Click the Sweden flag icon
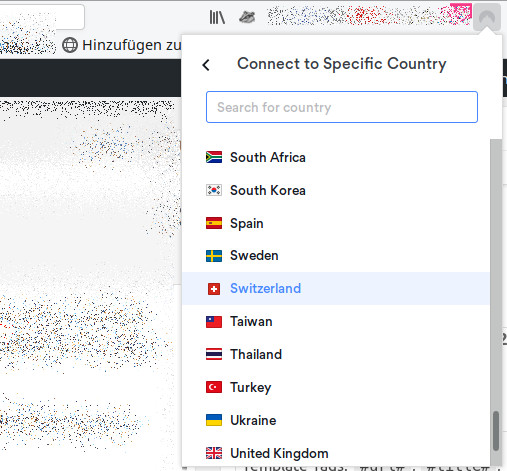Screen dimensions: 507x471 [214, 256]
